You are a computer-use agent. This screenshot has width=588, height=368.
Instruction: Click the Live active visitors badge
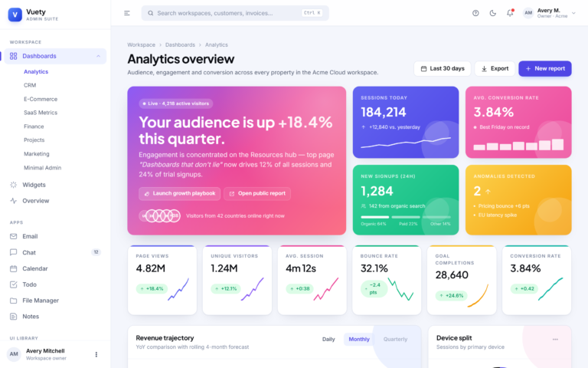click(x=176, y=103)
